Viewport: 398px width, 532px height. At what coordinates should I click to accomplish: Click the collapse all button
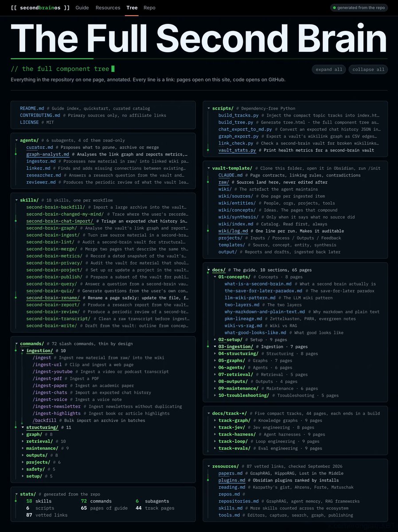tap(368, 70)
